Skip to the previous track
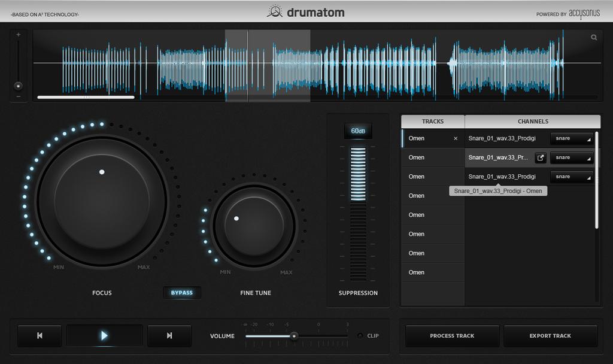 click(x=40, y=335)
